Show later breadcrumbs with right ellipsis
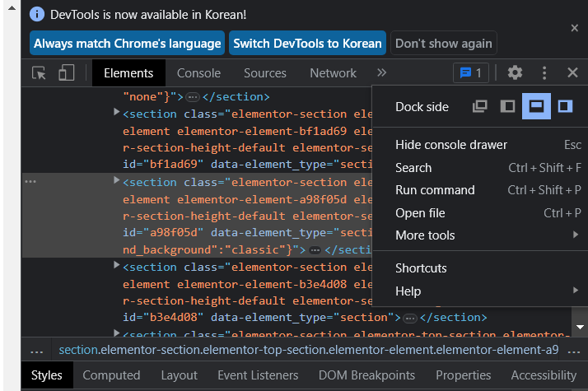Screen dimensions: 588x391 click(574, 351)
